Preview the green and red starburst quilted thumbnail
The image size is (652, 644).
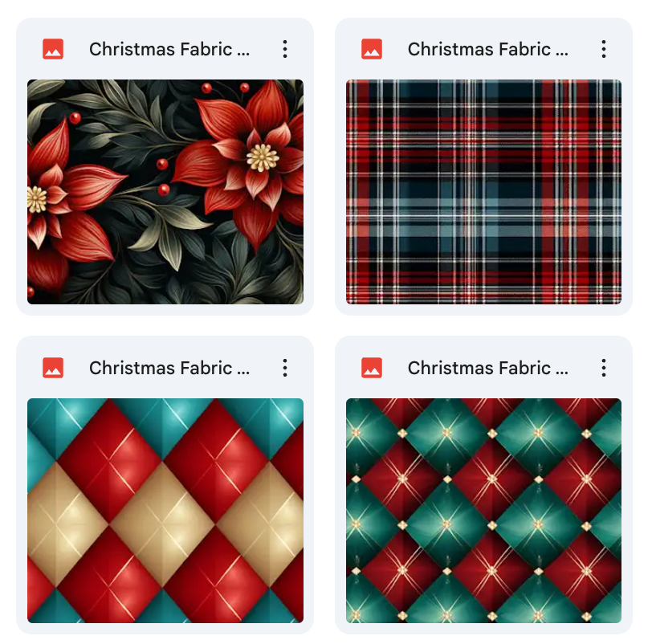coord(483,511)
